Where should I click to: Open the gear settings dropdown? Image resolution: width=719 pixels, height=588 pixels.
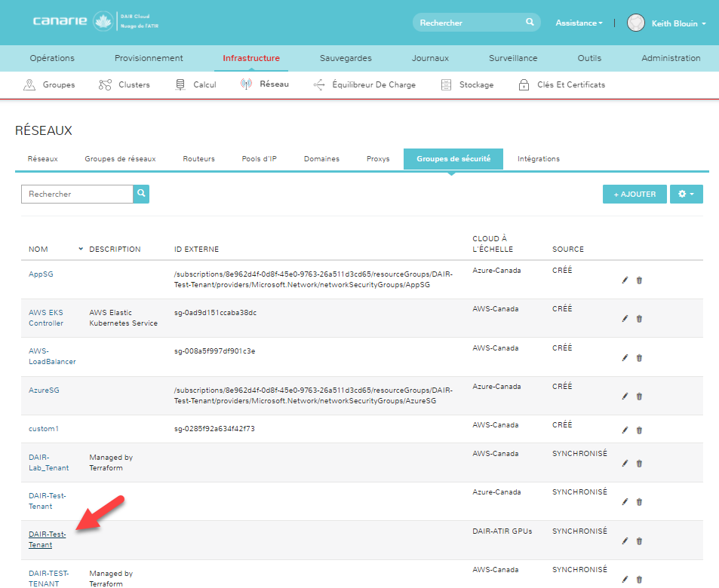point(686,194)
